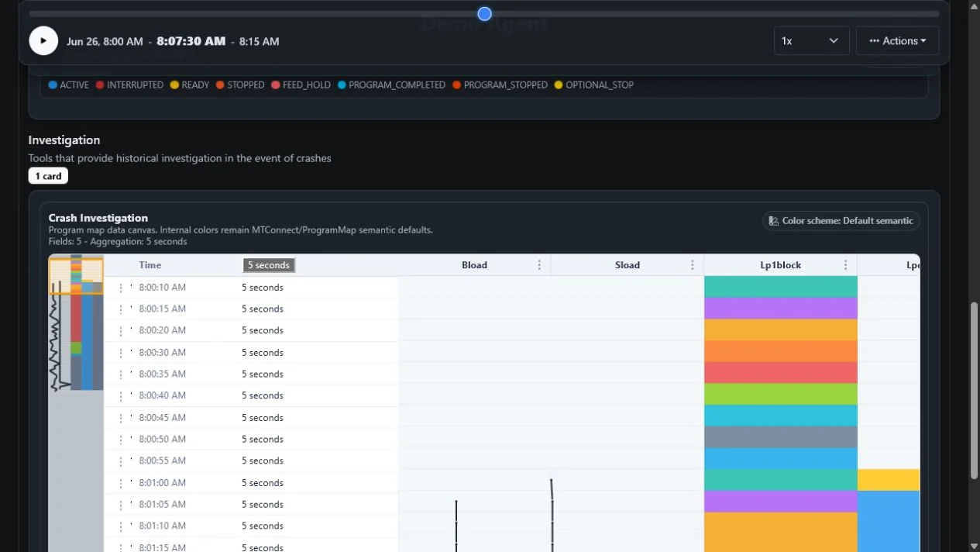
Task: Open the Lp1block column options menu
Action: 845,265
